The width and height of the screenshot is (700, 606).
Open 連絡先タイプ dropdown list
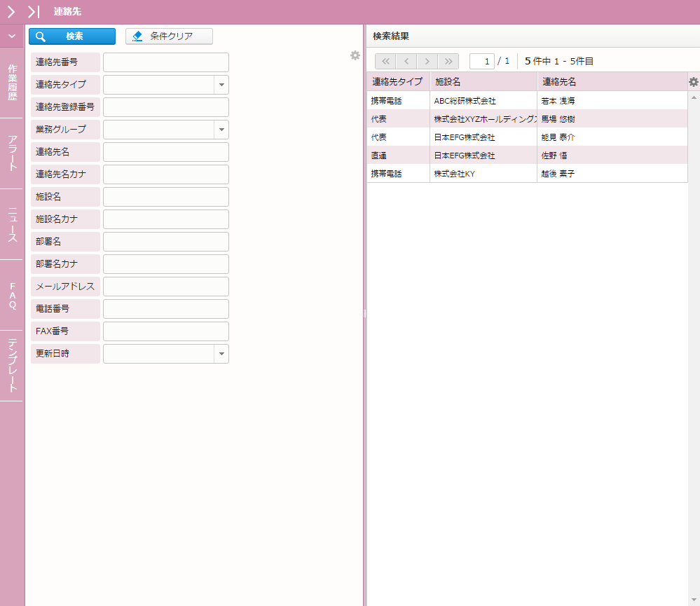[x=221, y=85]
